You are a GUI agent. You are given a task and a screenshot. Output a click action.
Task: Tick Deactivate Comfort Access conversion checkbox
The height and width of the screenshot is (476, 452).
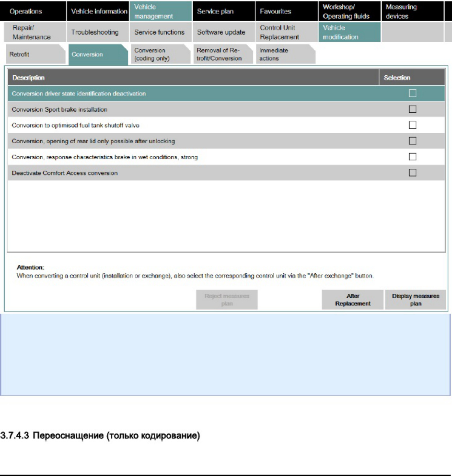point(413,172)
